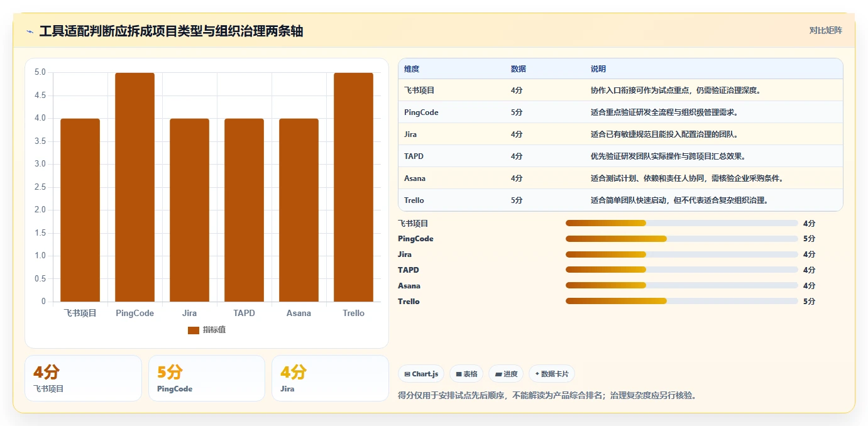Click the 5.0 y-axis tick label

[40, 72]
